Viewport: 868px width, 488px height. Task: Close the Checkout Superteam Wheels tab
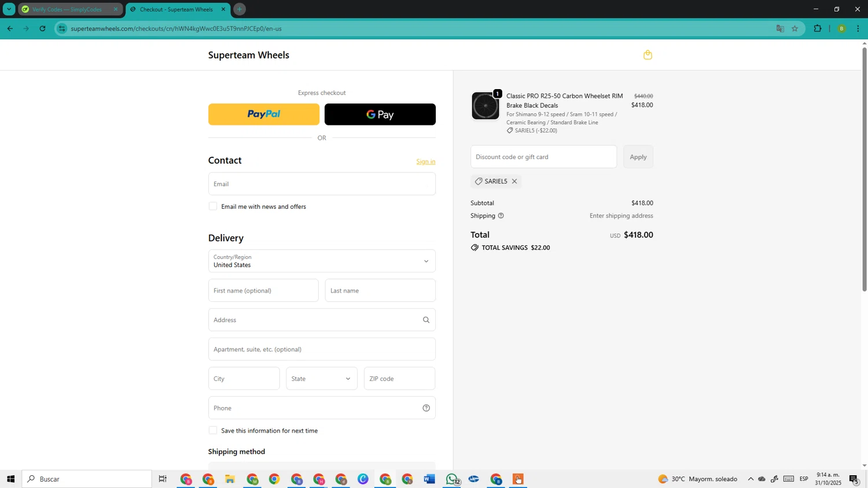(223, 9)
